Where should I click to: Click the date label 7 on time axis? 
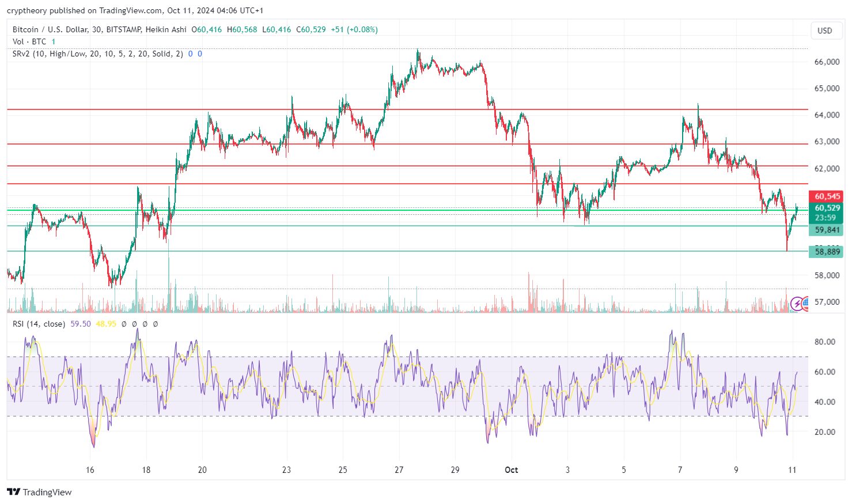680,470
